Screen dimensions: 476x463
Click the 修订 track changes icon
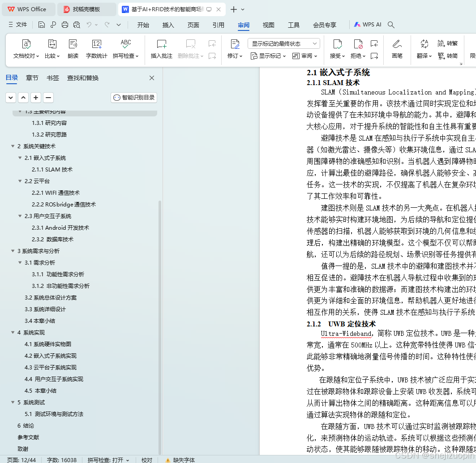tap(235, 44)
